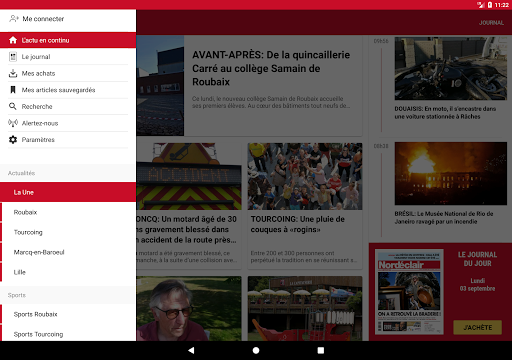Choose Roubaix news section
512x360 pixels.
[68, 212]
